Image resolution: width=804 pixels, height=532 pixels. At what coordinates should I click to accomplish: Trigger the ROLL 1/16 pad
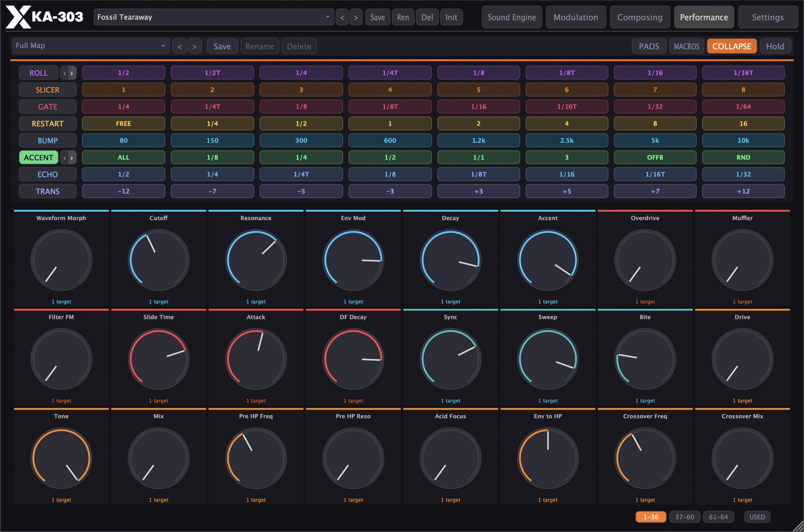655,73
